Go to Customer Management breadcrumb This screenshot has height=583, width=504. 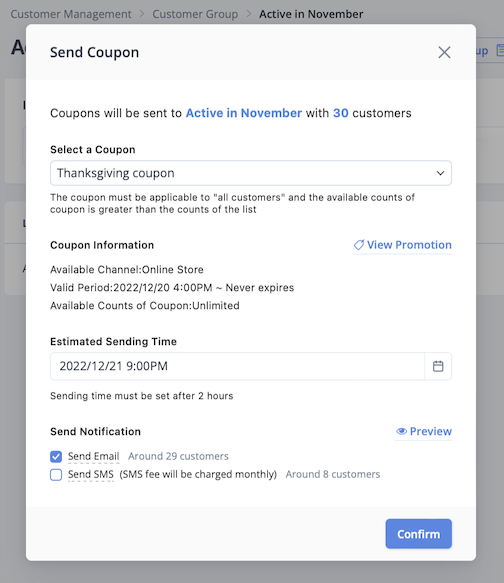coord(71,14)
